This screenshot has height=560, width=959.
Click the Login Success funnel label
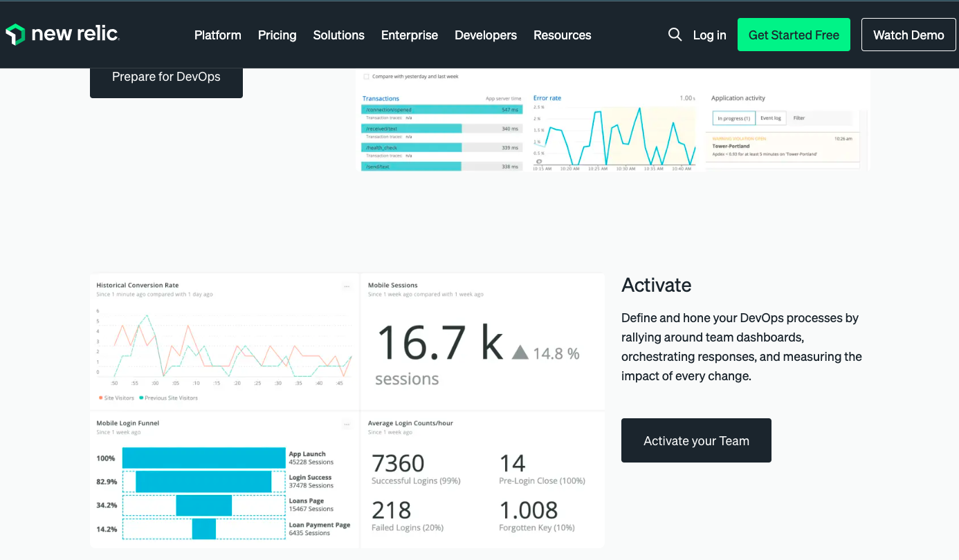click(310, 478)
